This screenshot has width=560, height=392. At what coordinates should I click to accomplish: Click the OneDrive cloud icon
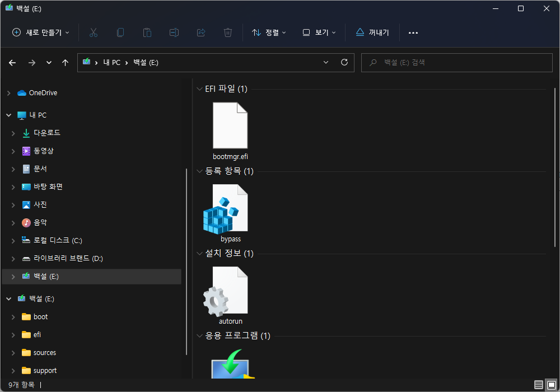[x=22, y=93]
